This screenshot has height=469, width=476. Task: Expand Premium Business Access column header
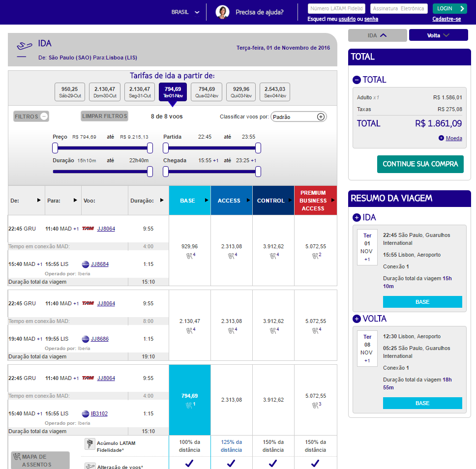(316, 201)
